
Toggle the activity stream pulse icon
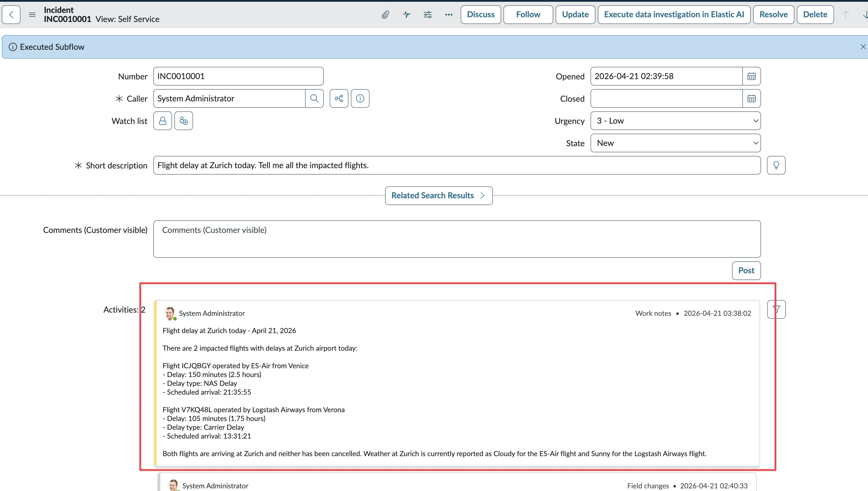coord(406,14)
